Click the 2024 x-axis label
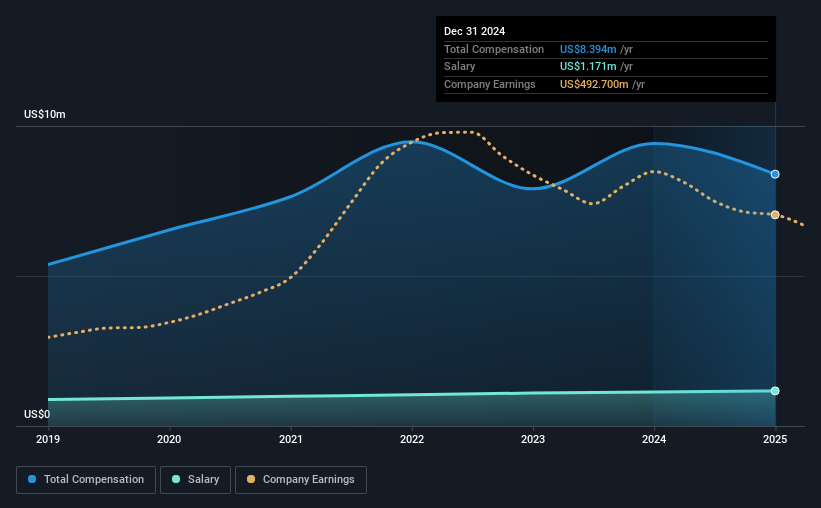 click(x=654, y=439)
